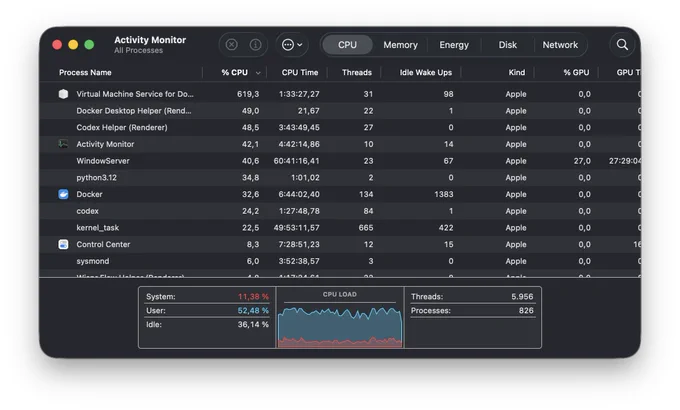Image resolution: width=680 pixels, height=410 pixels.
Task: Zoom window with green button
Action: click(x=89, y=45)
